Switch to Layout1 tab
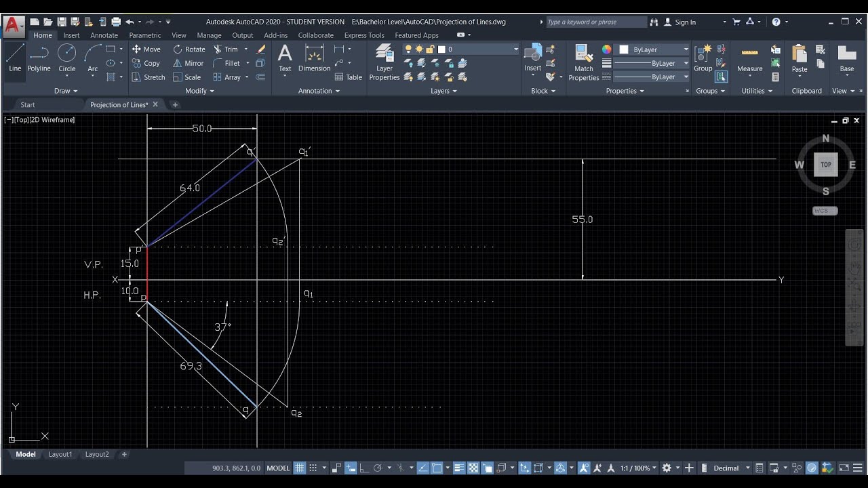Image resolution: width=868 pixels, height=488 pixels. click(x=60, y=454)
